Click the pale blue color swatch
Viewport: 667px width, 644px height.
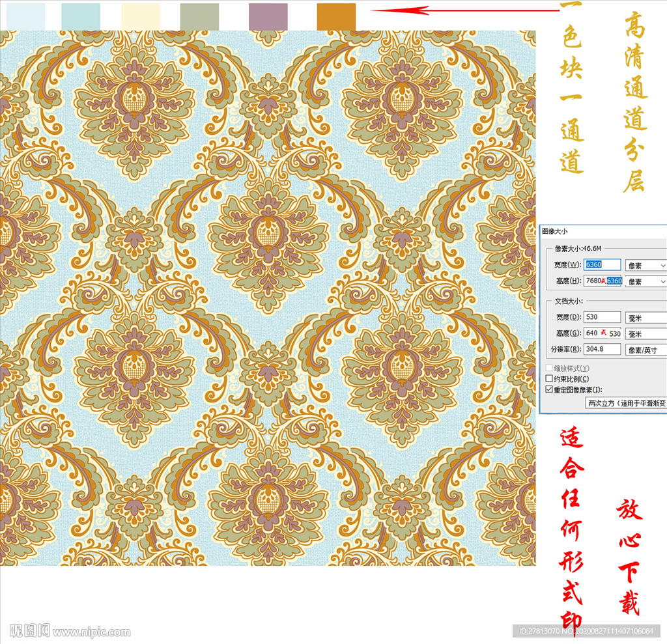(26, 16)
